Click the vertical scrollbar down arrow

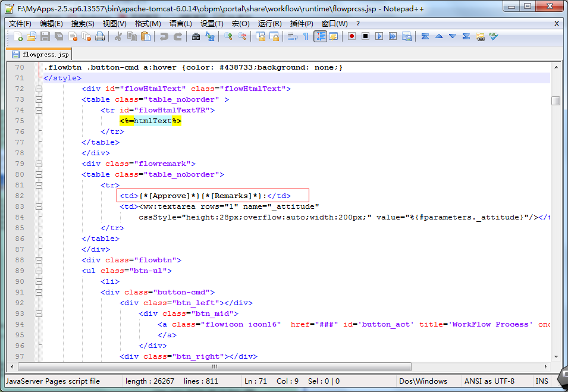(556, 357)
